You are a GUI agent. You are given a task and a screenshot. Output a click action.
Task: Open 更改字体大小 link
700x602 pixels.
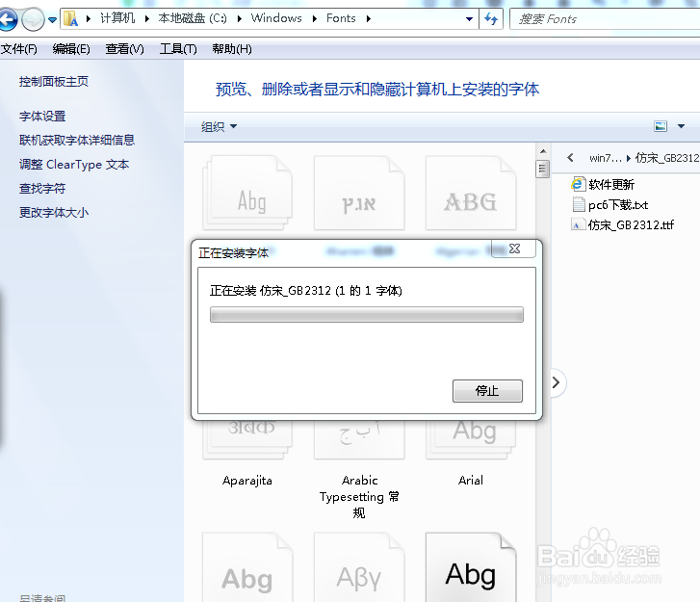(x=54, y=213)
